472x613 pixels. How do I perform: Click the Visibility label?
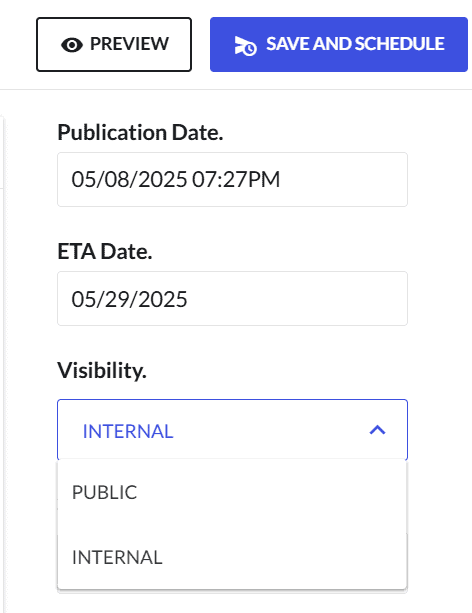[102, 370]
